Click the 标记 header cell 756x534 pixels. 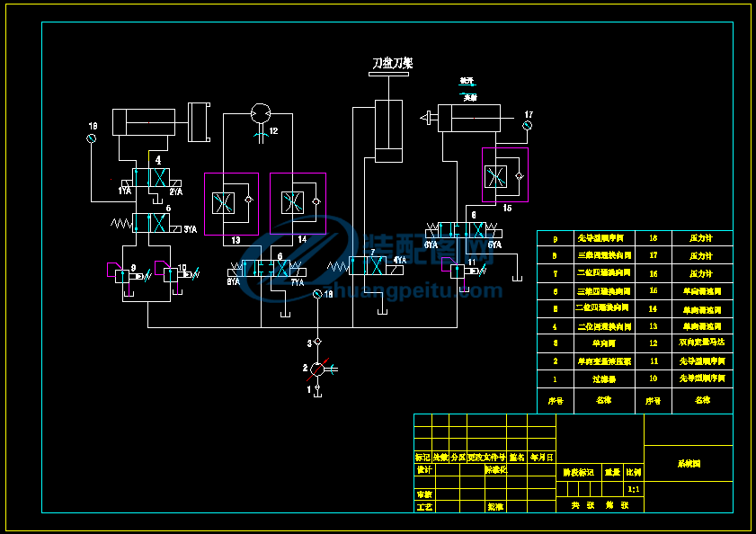tap(422, 458)
